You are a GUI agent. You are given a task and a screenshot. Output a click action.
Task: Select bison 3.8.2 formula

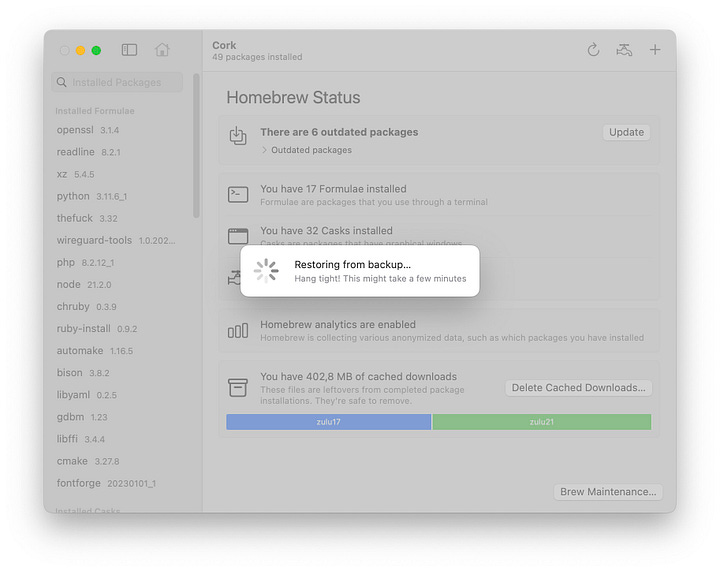point(83,373)
